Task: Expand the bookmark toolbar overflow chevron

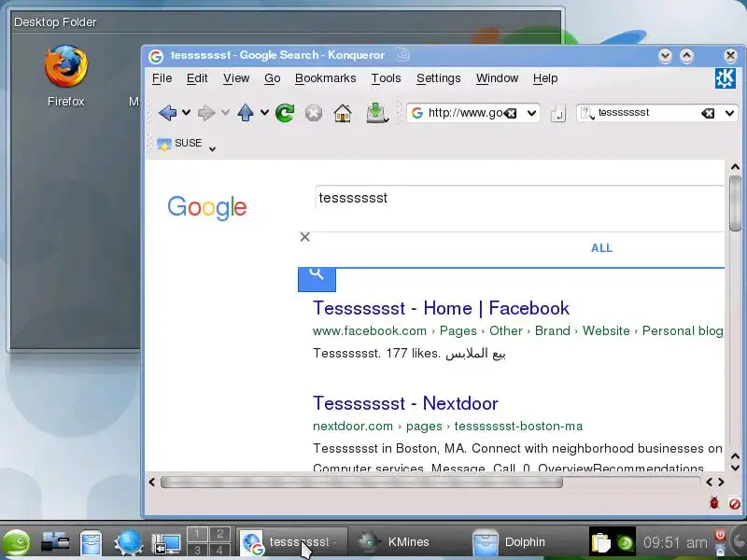Action: coord(213,149)
